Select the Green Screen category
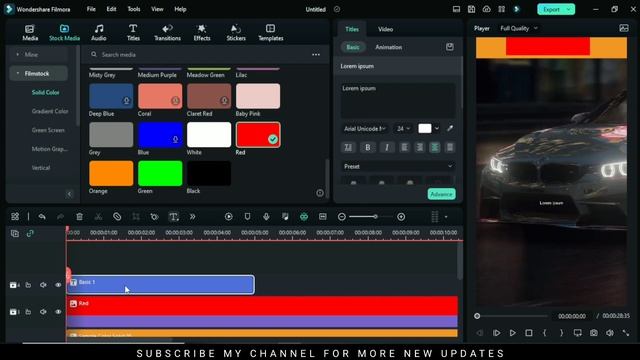The width and height of the screenshot is (640, 360). click(x=48, y=130)
